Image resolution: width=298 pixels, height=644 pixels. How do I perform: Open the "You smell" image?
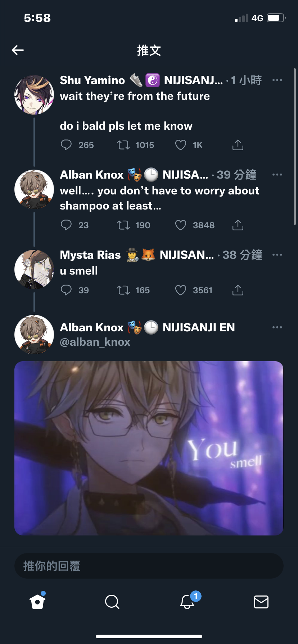pos(149,448)
